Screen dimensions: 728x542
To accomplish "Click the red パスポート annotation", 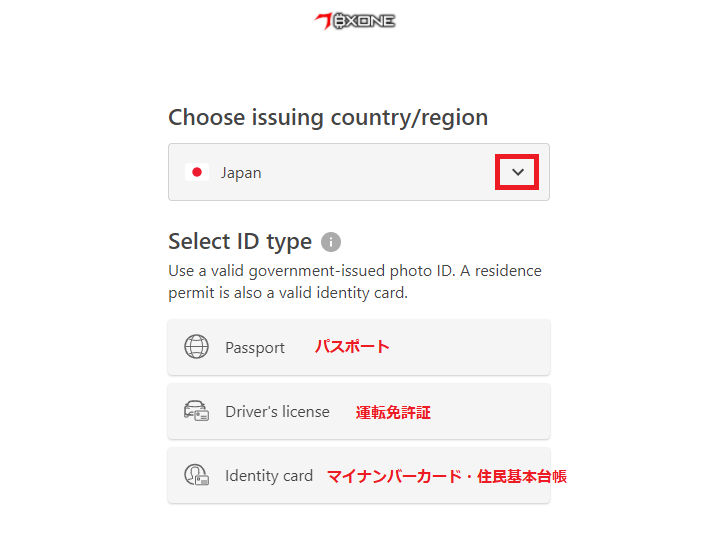I will (x=352, y=347).
